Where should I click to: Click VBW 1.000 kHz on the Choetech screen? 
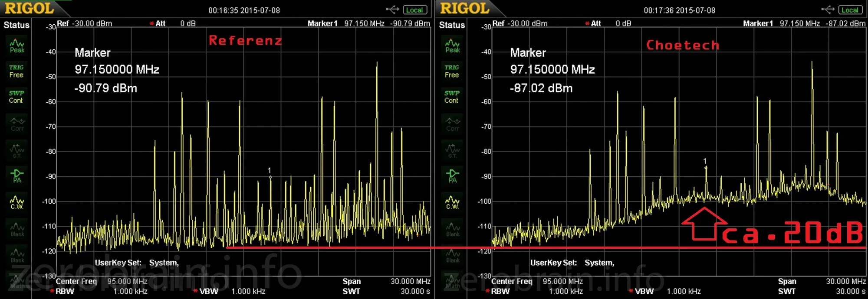point(665,291)
